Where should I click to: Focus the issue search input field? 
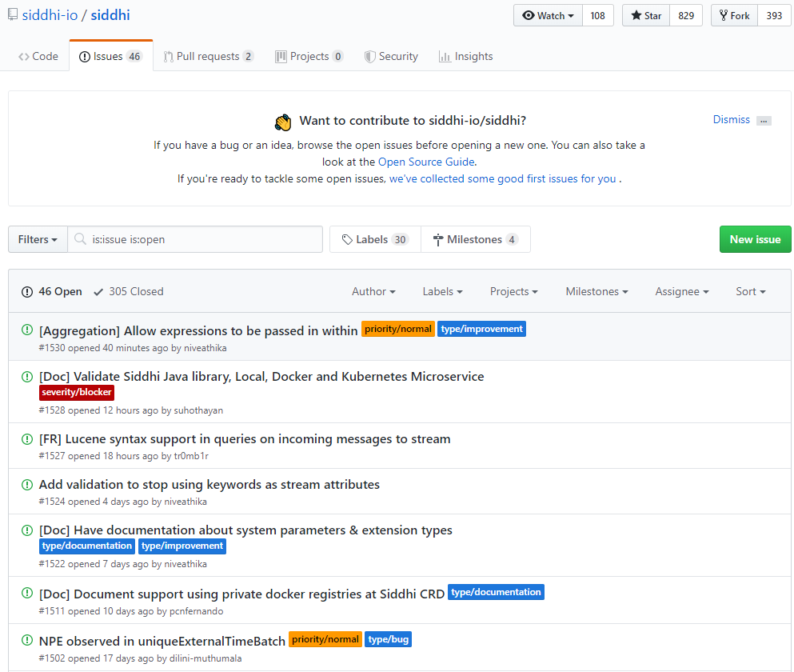tap(204, 239)
